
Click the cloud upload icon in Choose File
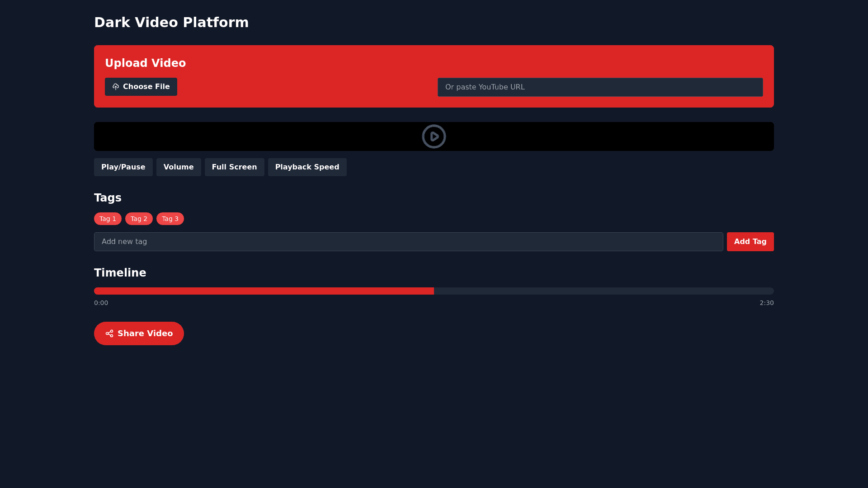pos(116,87)
